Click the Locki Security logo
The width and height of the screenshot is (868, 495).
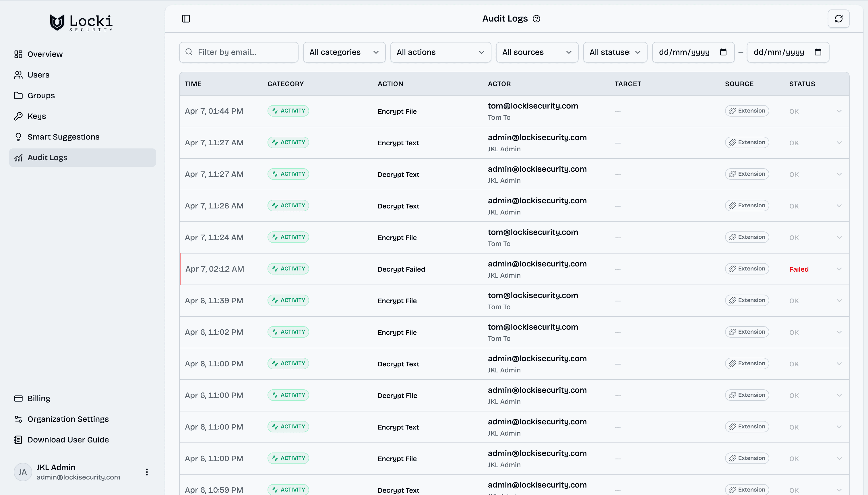[x=81, y=23]
